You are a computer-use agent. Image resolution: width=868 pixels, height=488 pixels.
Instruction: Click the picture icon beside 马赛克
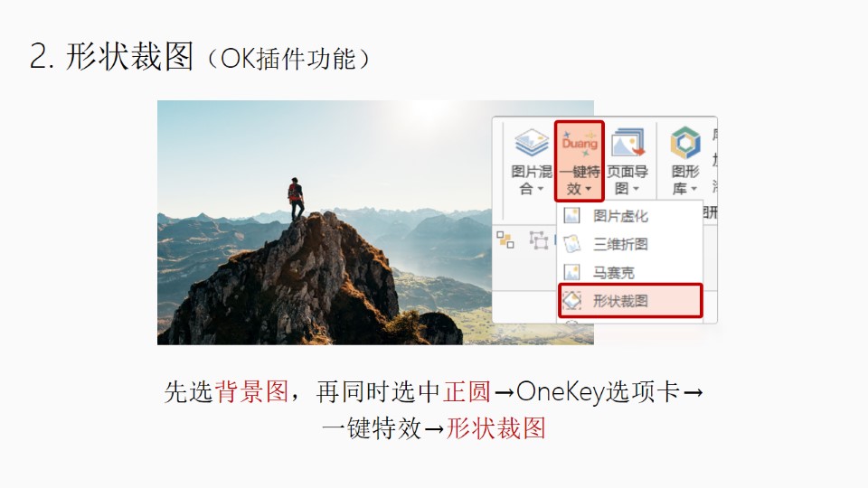(571, 272)
